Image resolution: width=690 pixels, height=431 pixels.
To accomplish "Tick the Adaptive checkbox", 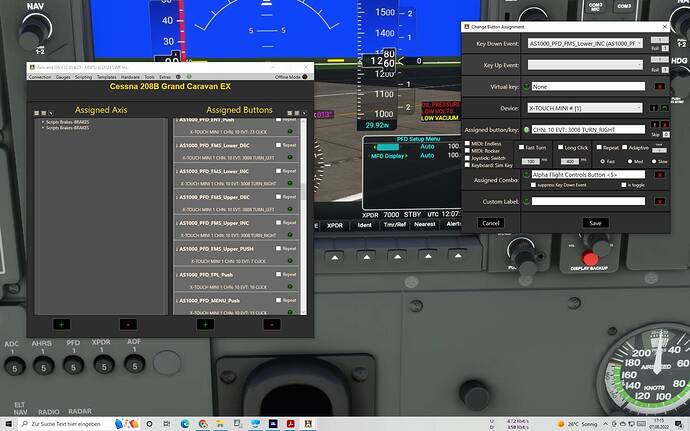I will [x=624, y=147].
